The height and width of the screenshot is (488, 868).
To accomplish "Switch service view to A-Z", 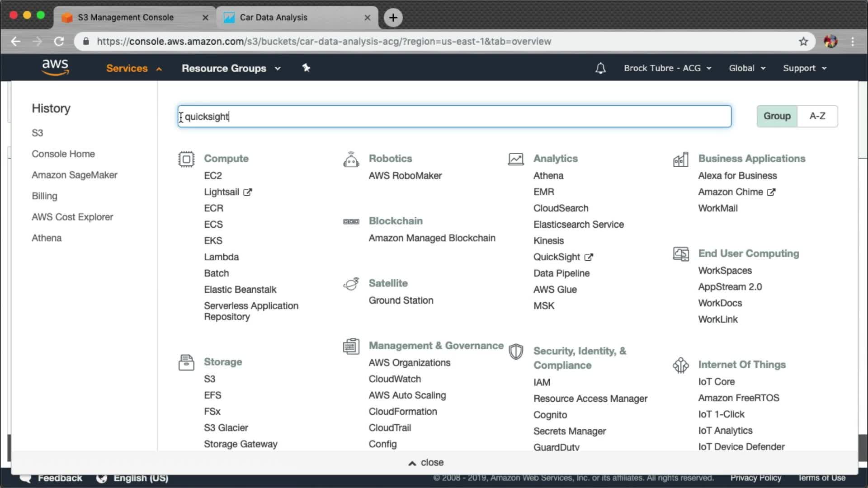I will (817, 116).
